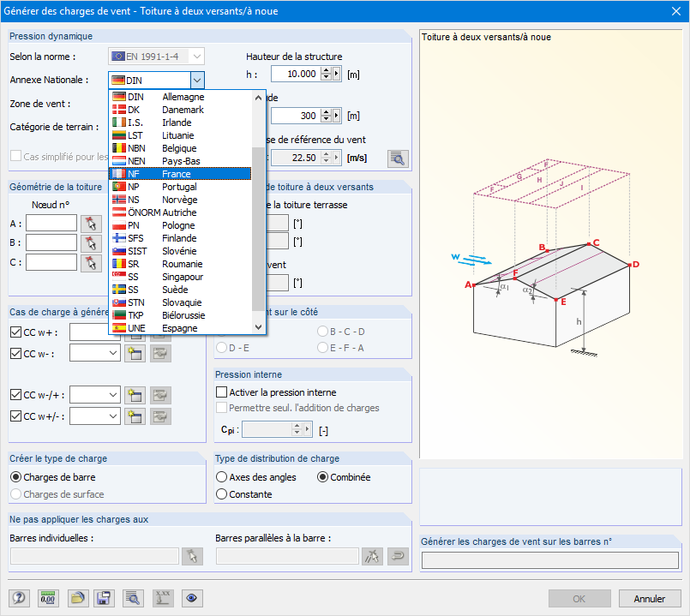Click the edit load case icon for CC w-
The width and height of the screenshot is (690, 616).
(x=160, y=353)
